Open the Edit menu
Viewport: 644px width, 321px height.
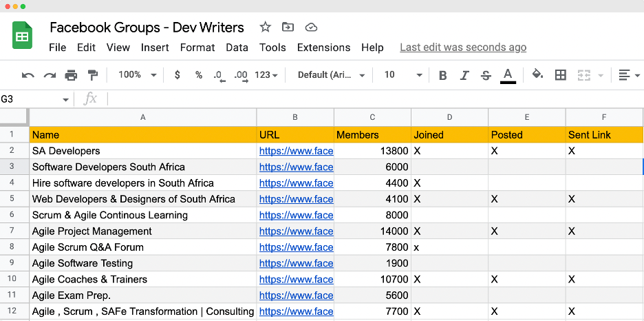86,48
